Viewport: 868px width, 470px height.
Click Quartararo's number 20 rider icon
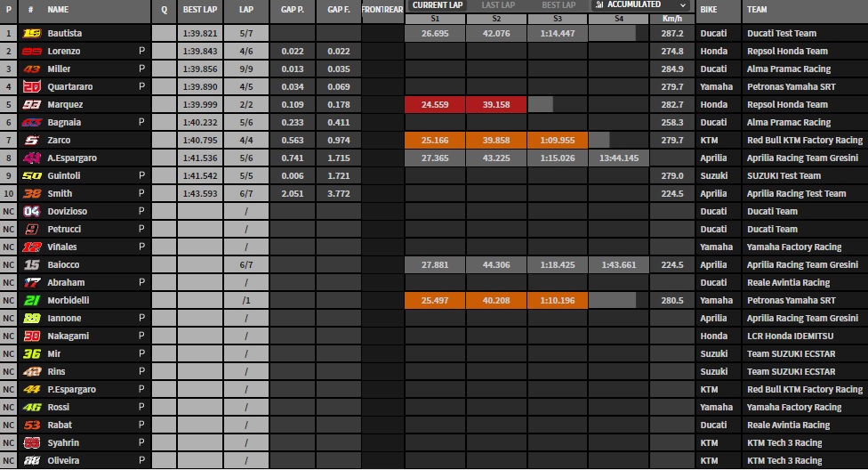[31, 86]
